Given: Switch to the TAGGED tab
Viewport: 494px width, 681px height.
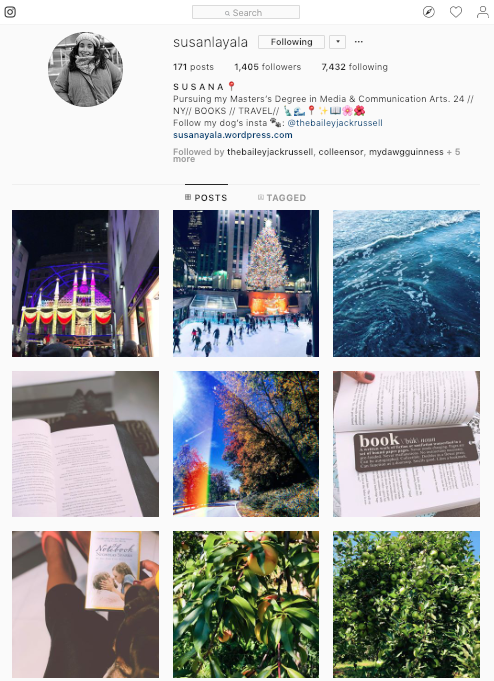Looking at the screenshot, I should tap(282, 198).
